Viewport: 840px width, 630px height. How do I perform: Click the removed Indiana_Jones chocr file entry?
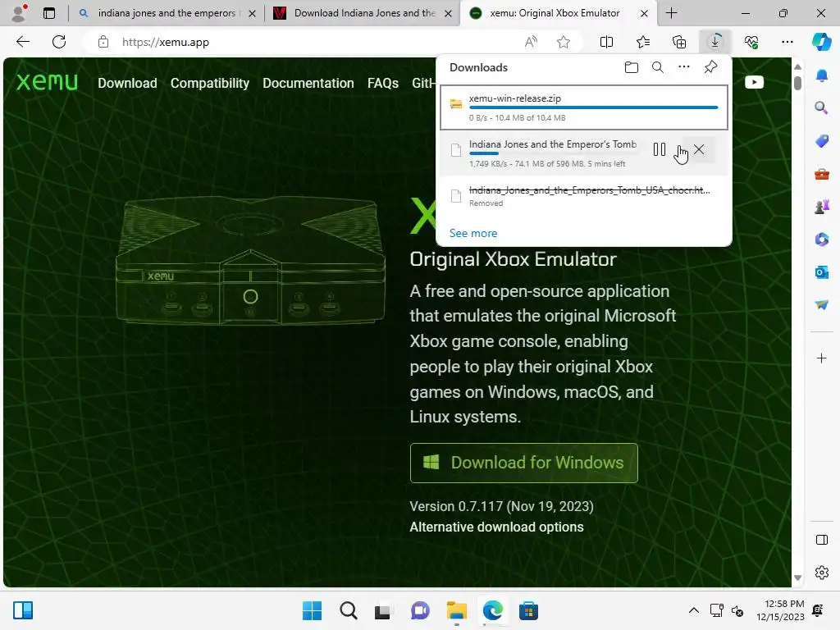tap(584, 196)
